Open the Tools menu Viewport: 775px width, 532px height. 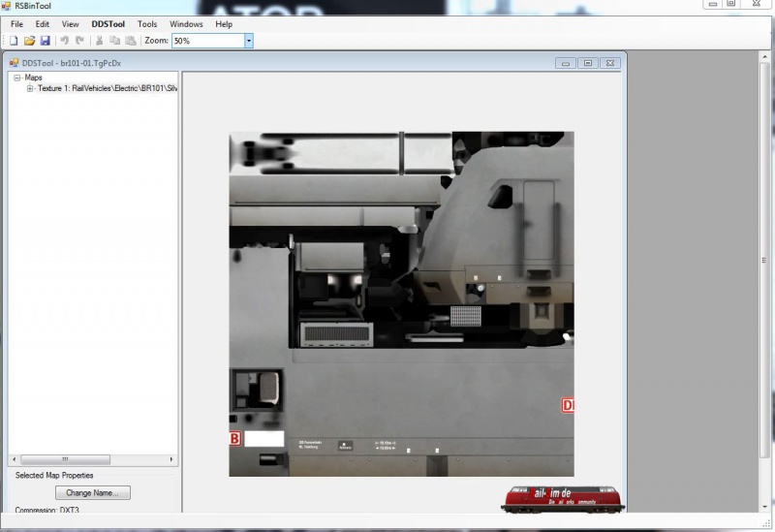[x=147, y=23]
